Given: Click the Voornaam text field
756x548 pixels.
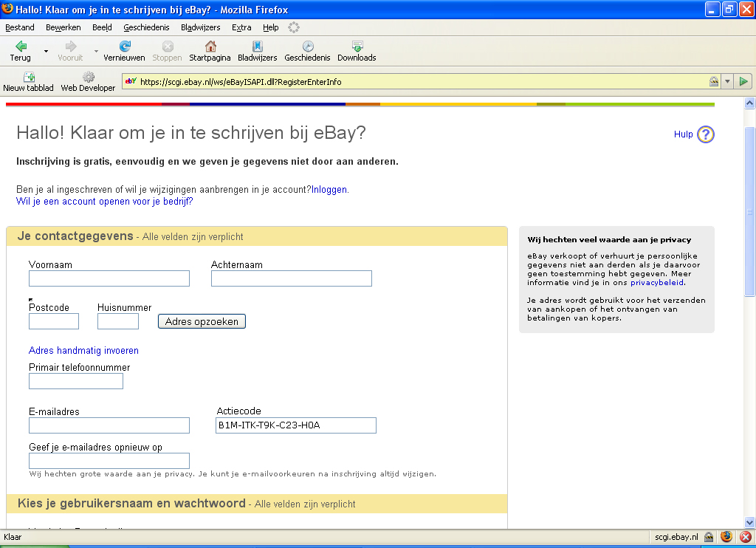Looking at the screenshot, I should coord(109,278).
